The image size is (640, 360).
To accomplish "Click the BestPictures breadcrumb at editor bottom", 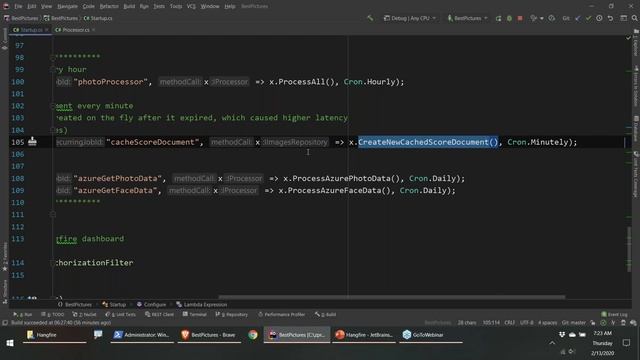I will click(75, 304).
